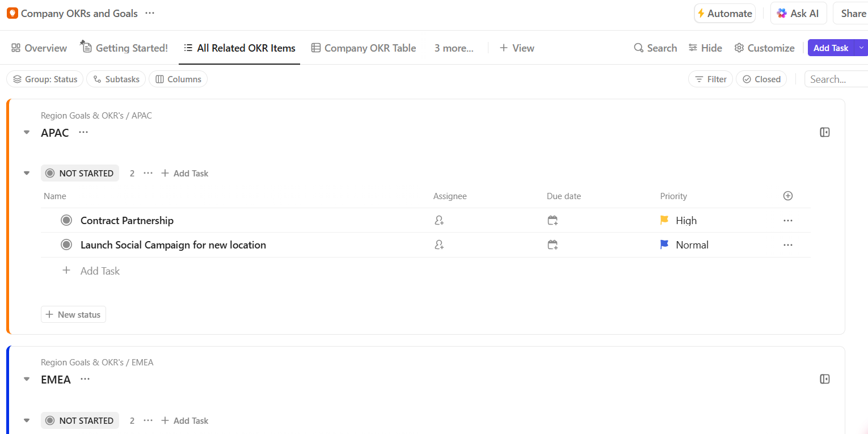Click the New status button
868x434 pixels.
coord(73,315)
